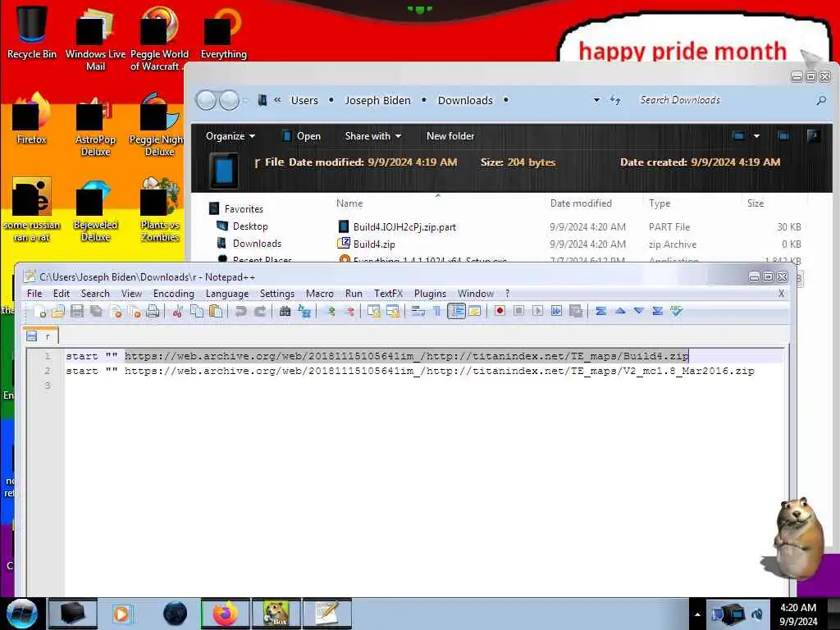Close the document with the menu-bar X
This screenshot has width=840, height=630.
coord(781,294)
